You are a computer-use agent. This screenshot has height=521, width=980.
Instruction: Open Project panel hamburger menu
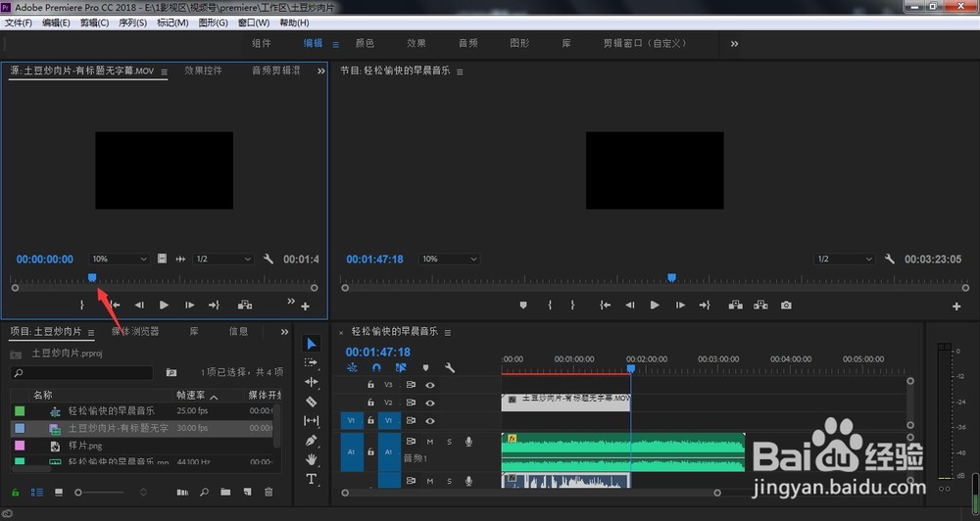[x=91, y=332]
